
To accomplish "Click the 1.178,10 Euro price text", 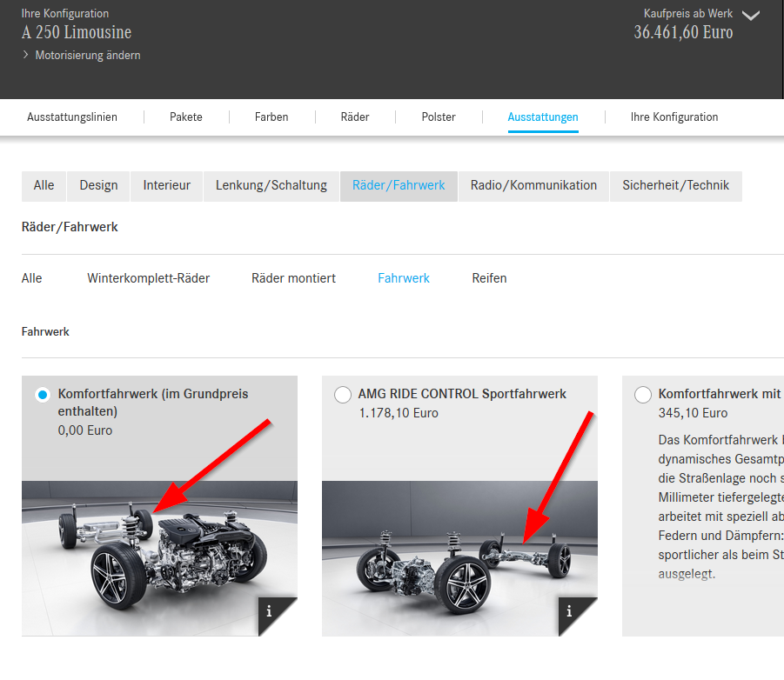I will 399,413.
